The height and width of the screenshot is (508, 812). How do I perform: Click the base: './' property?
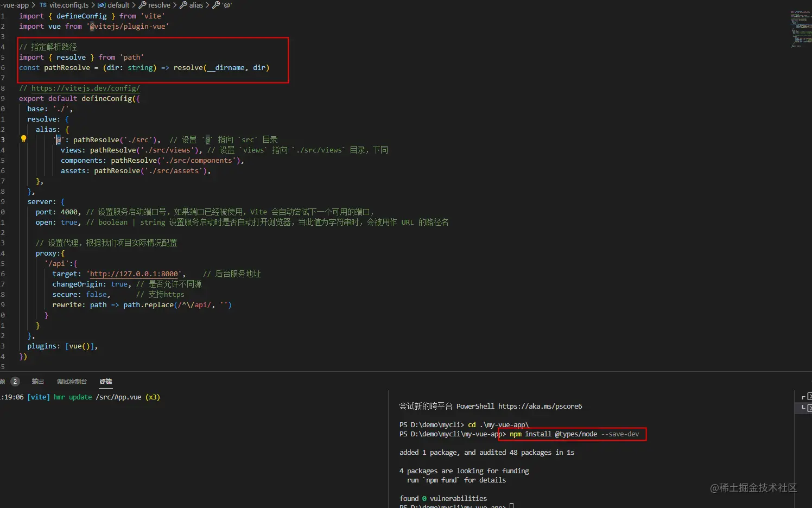50,109
